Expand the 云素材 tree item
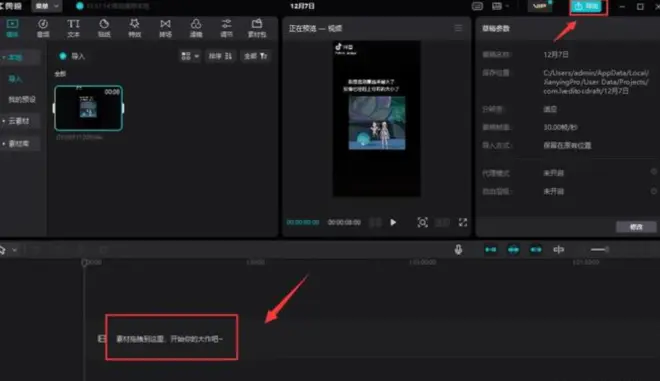 [19, 121]
